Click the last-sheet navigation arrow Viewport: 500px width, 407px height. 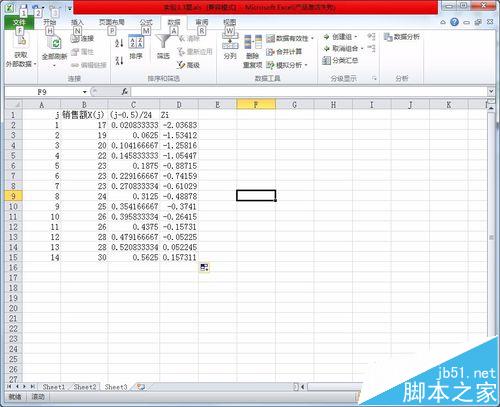pyautogui.click(x=33, y=387)
